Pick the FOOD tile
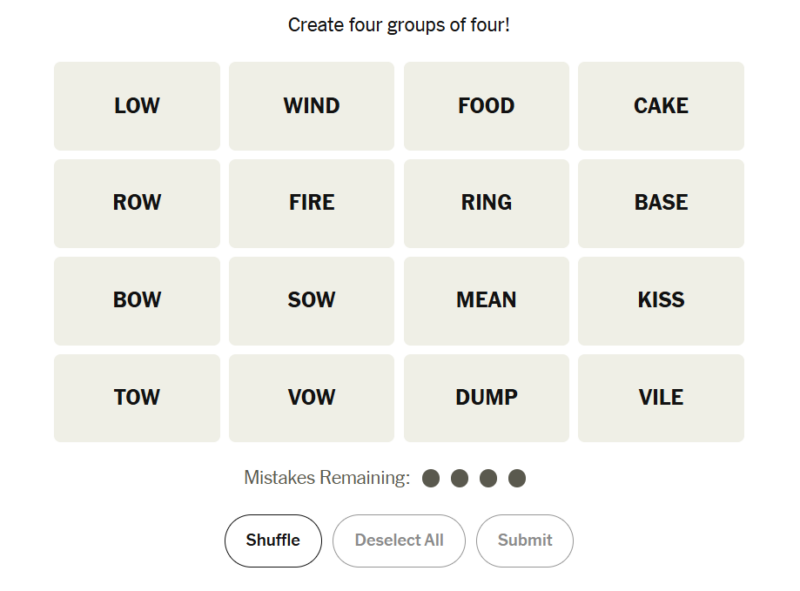 point(486,106)
